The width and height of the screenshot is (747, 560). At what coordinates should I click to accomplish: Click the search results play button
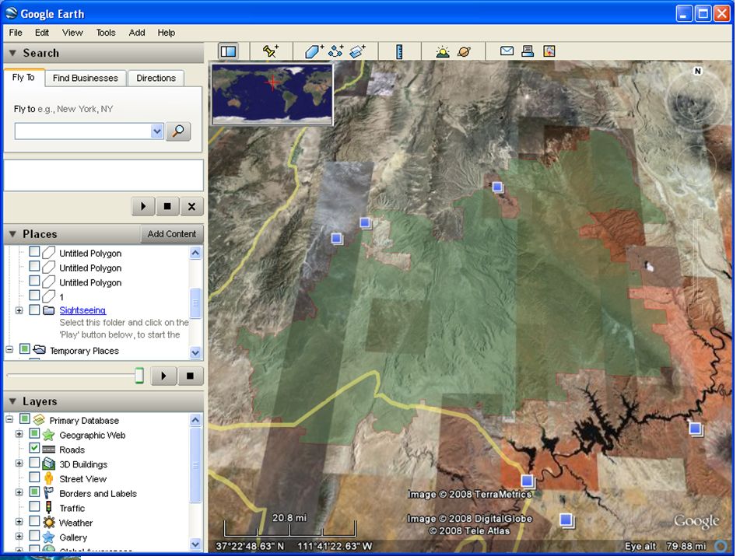point(143,206)
